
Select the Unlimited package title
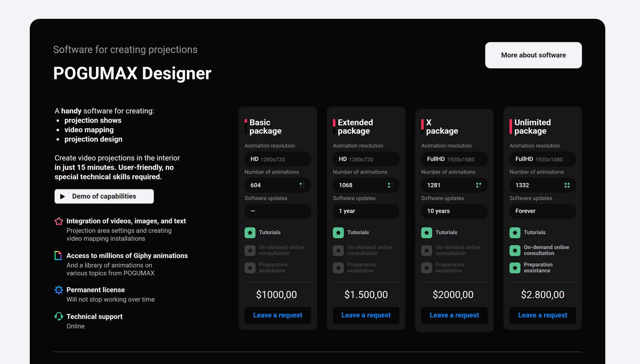[x=532, y=127]
